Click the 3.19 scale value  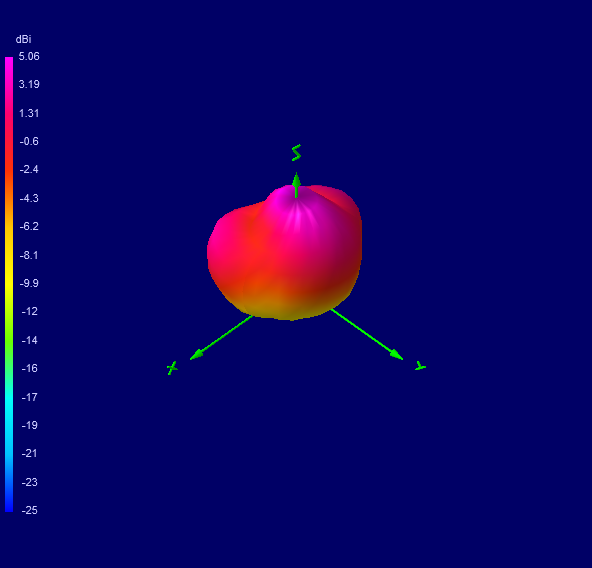[x=29, y=84]
